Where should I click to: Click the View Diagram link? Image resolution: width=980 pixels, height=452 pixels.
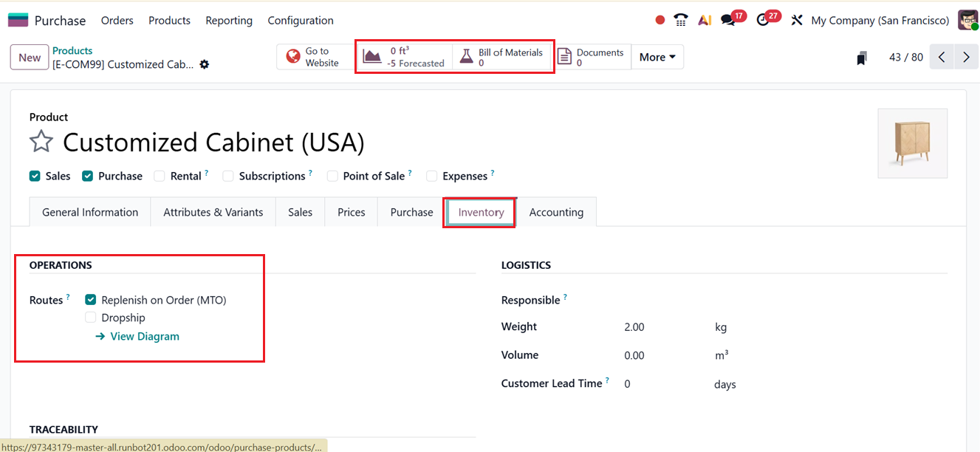click(144, 336)
